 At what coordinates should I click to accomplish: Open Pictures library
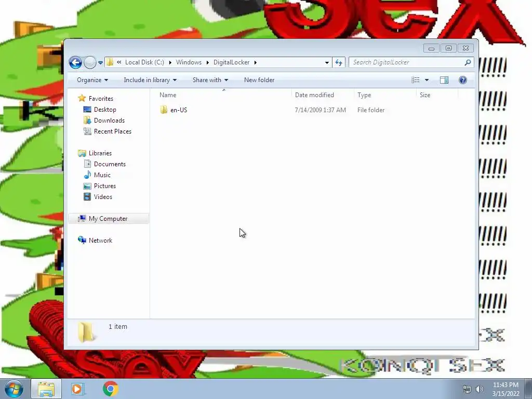(x=105, y=186)
